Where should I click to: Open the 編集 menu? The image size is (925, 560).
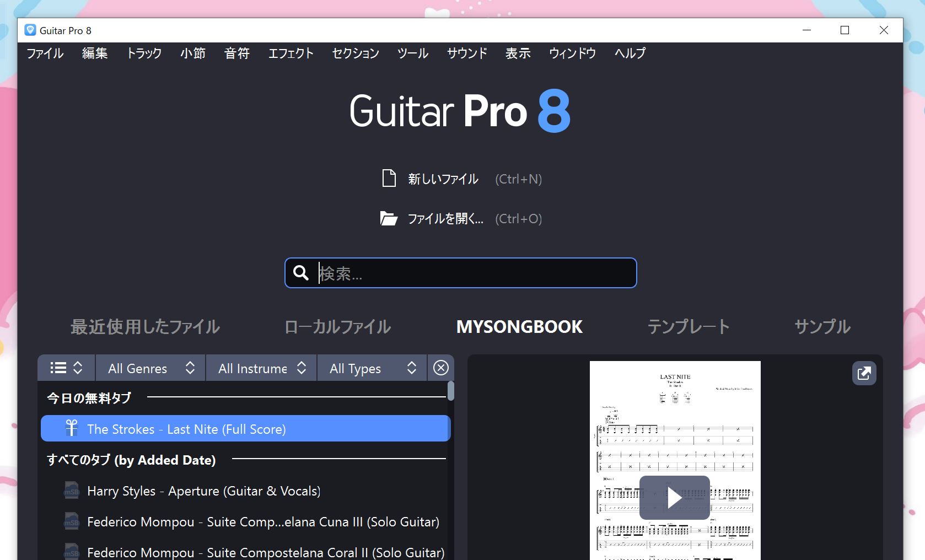point(95,53)
